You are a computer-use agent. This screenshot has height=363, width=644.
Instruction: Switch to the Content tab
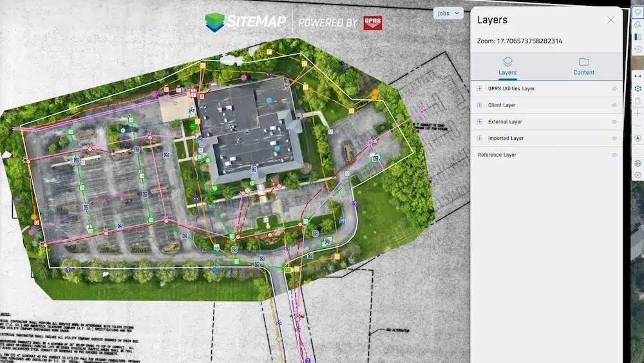click(x=583, y=66)
